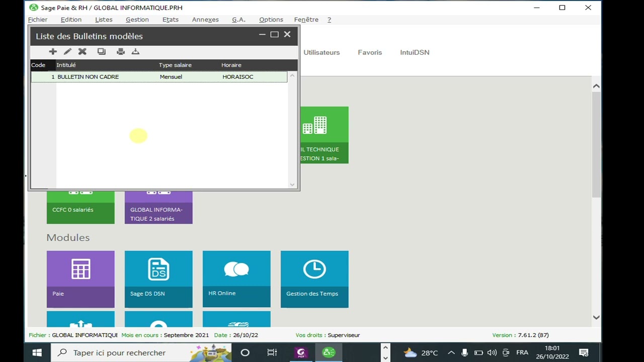Viewport: 644px width, 362px height.
Task: Click the Mensuel cell in list
Action: coord(171,77)
